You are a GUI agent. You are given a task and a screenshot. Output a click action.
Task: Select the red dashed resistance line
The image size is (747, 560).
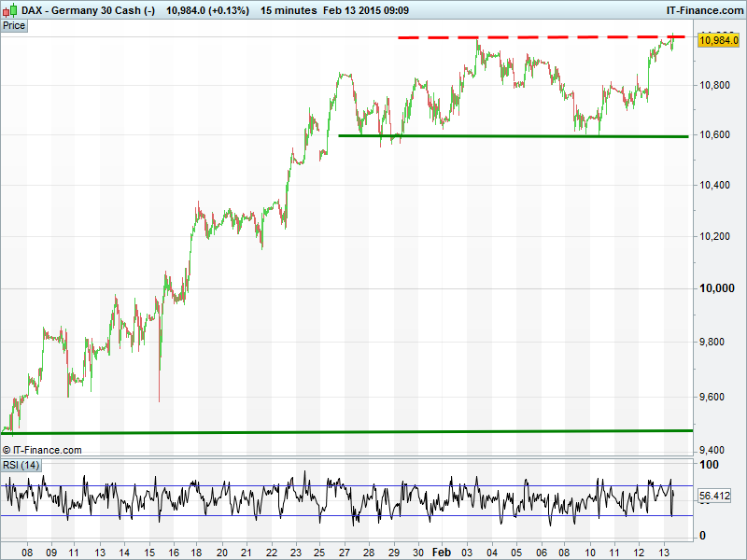click(x=542, y=37)
